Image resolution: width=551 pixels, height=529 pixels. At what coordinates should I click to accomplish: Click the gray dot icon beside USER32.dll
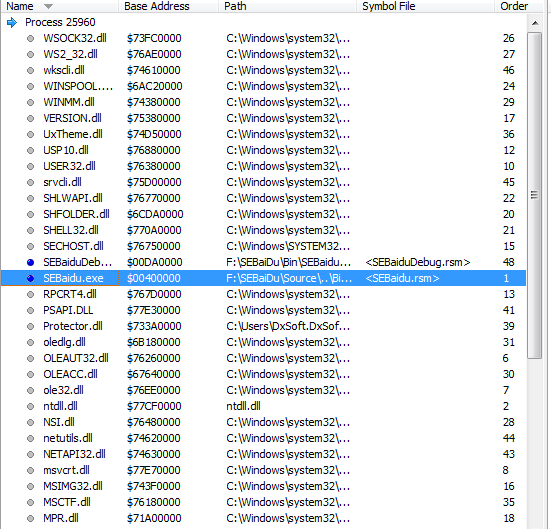pos(31,166)
